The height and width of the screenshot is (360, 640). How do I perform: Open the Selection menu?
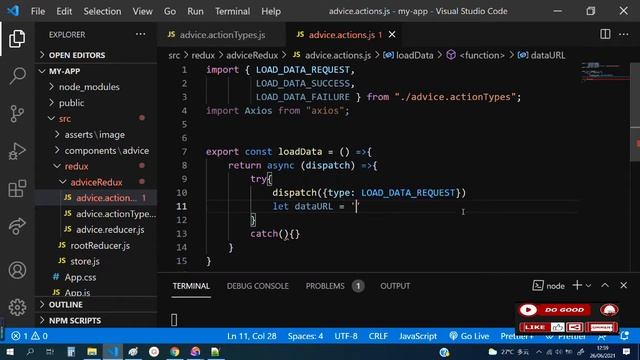pos(102,11)
